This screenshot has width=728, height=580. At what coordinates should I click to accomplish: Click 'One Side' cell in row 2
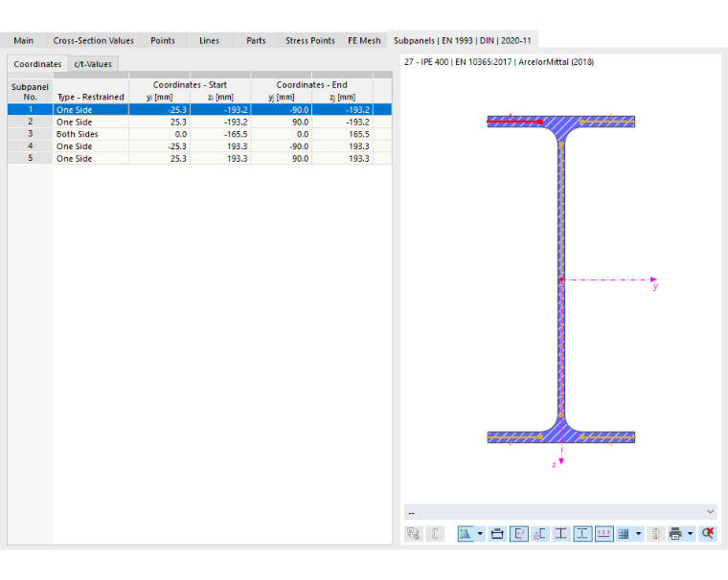pyautogui.click(x=91, y=122)
